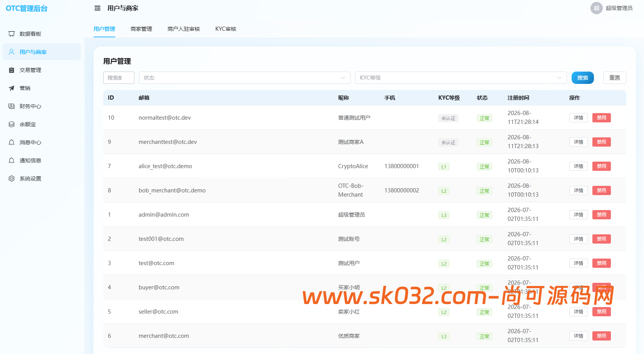Open 数据看板 menu item

[x=42, y=34]
